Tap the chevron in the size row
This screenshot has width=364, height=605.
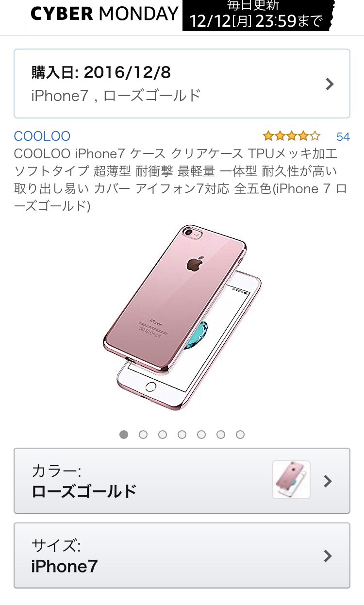[328, 556]
